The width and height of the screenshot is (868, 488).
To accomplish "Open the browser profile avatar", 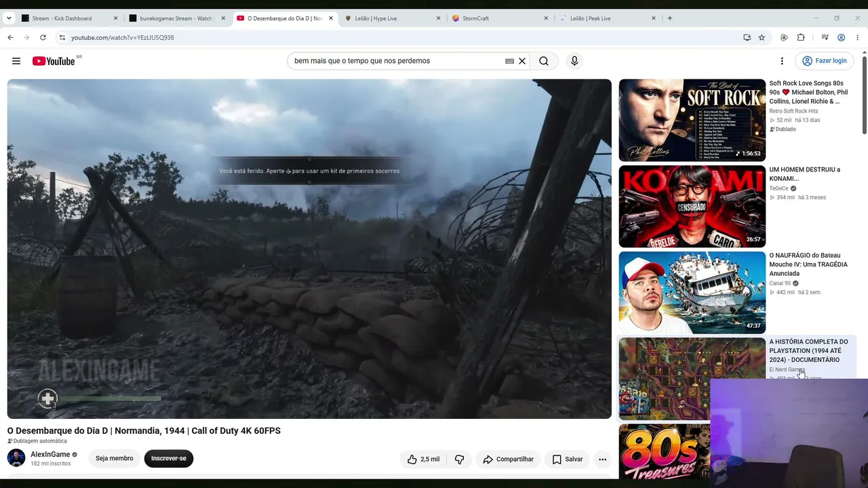I will coord(841,37).
